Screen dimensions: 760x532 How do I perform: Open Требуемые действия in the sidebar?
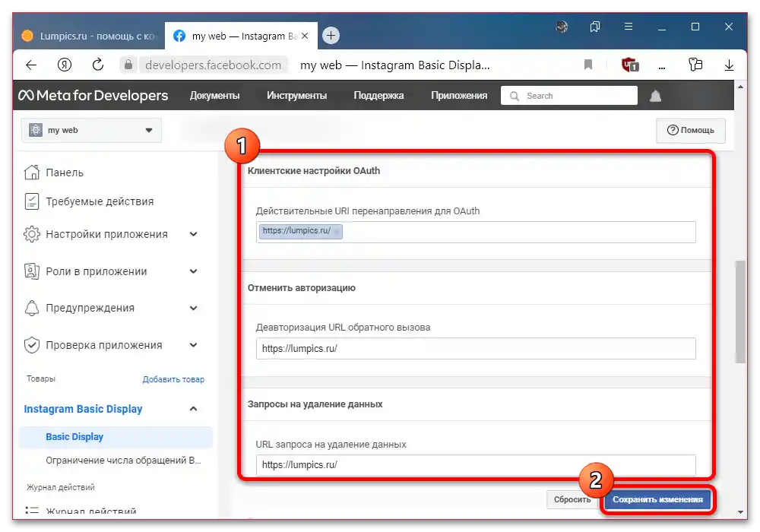tap(100, 201)
